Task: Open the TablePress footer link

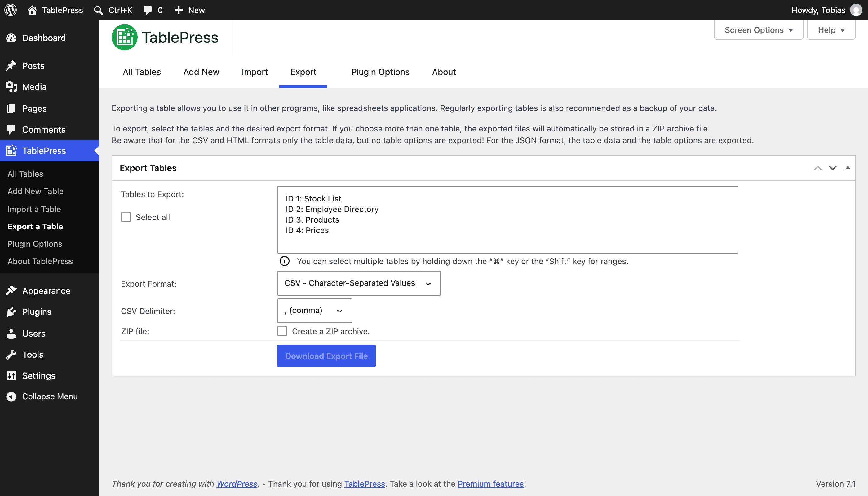Action: [365, 484]
